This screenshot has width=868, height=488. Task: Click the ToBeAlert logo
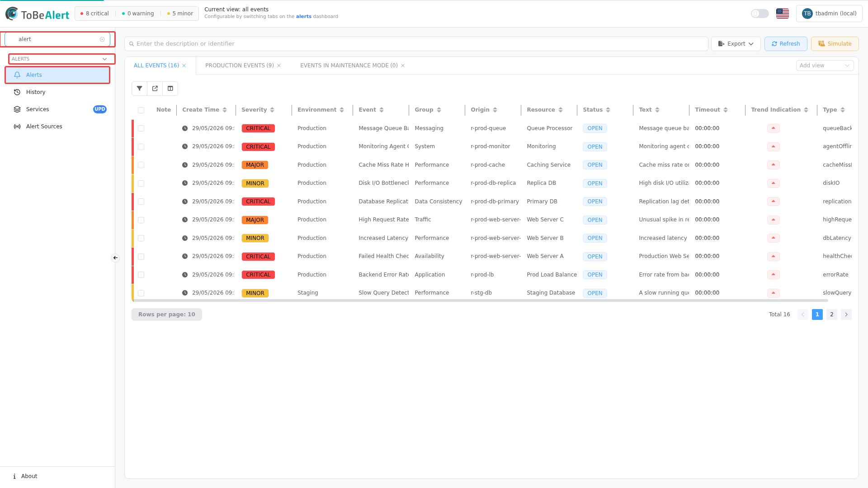click(x=37, y=14)
